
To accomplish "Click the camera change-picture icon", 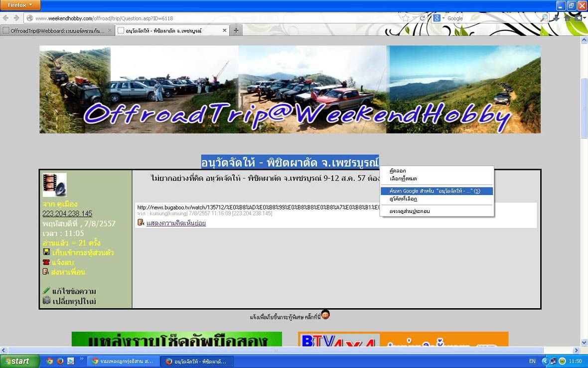I will coord(46,301).
